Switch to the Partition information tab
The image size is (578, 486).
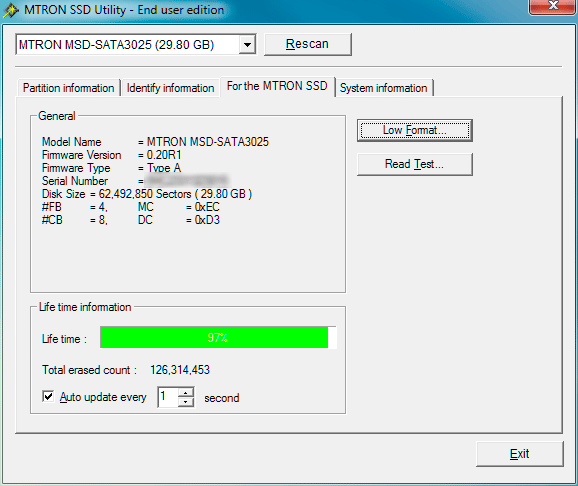(69, 88)
